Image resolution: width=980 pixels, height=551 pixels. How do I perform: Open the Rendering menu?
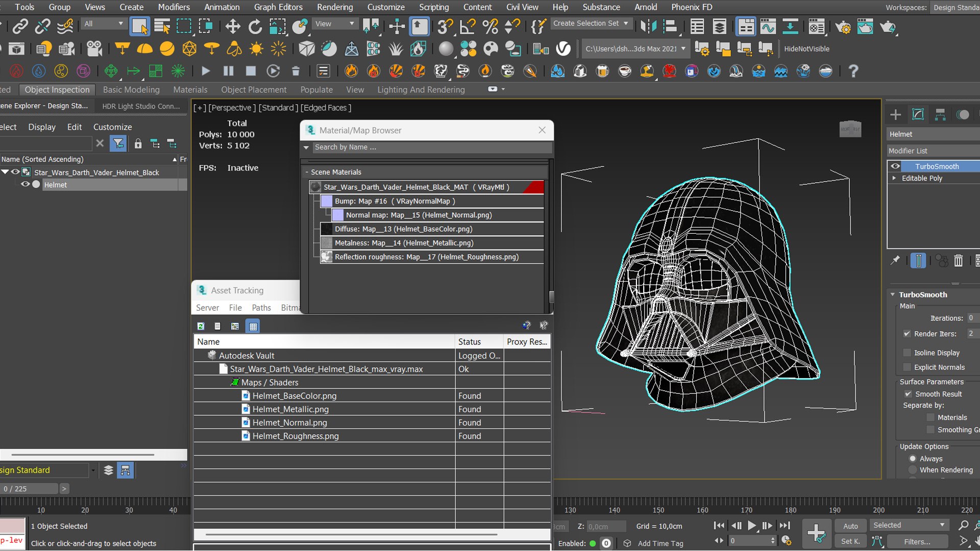(x=335, y=7)
